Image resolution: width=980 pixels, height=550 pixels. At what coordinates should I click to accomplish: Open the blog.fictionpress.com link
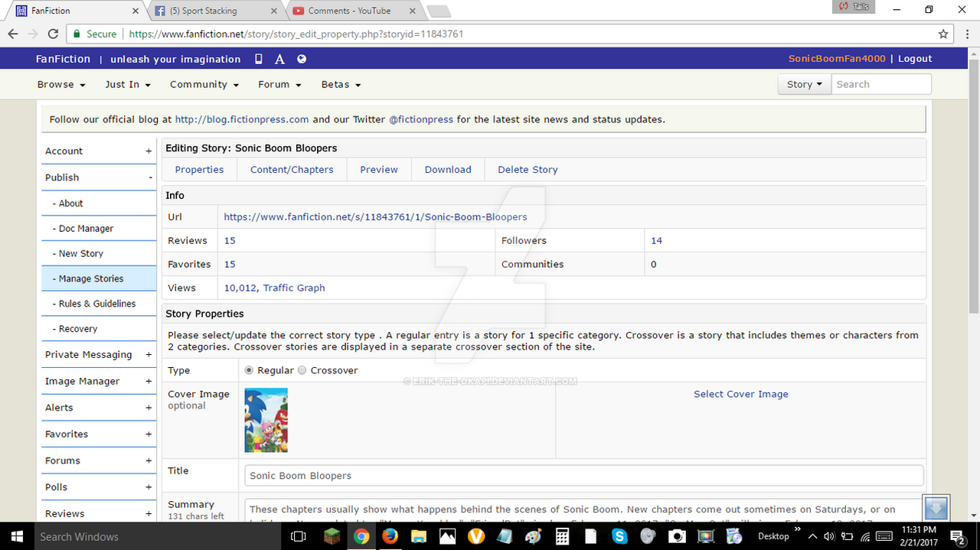tap(242, 119)
